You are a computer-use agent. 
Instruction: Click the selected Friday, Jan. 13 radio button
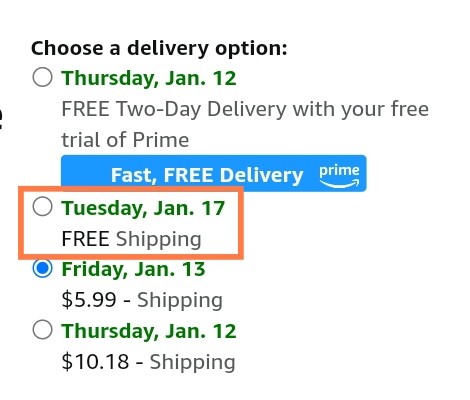[42, 268]
